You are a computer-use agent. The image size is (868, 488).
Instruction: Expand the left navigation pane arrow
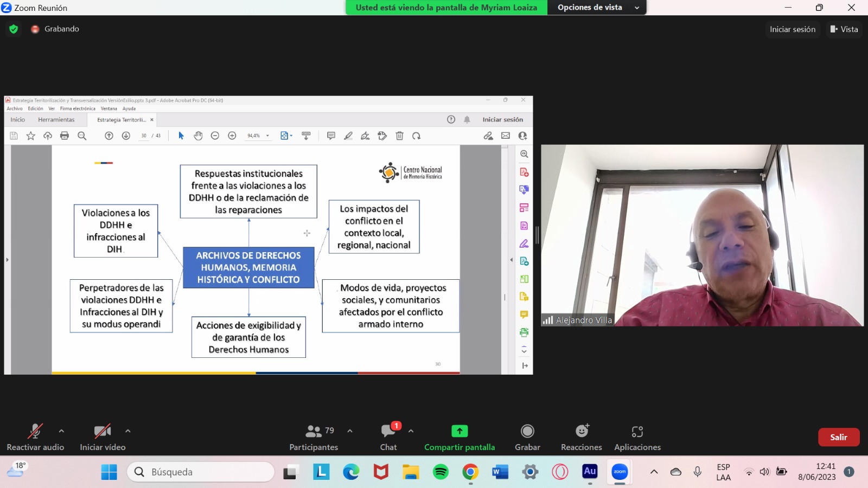pyautogui.click(x=7, y=260)
